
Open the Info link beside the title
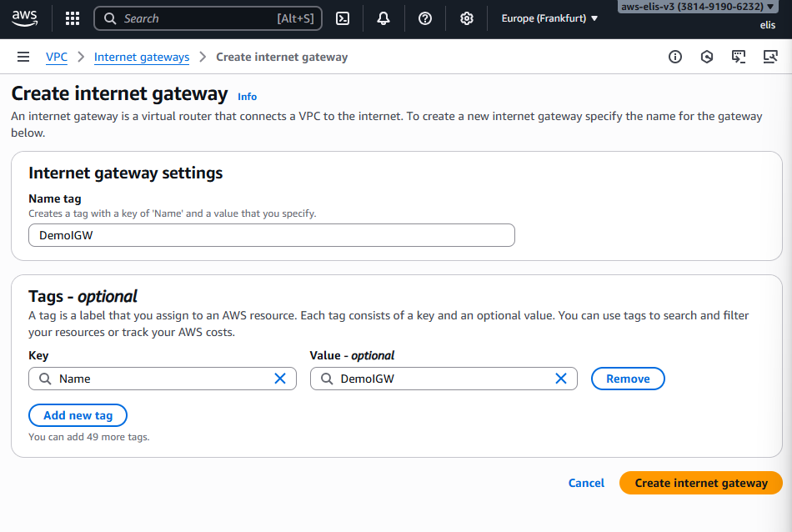[x=247, y=97]
